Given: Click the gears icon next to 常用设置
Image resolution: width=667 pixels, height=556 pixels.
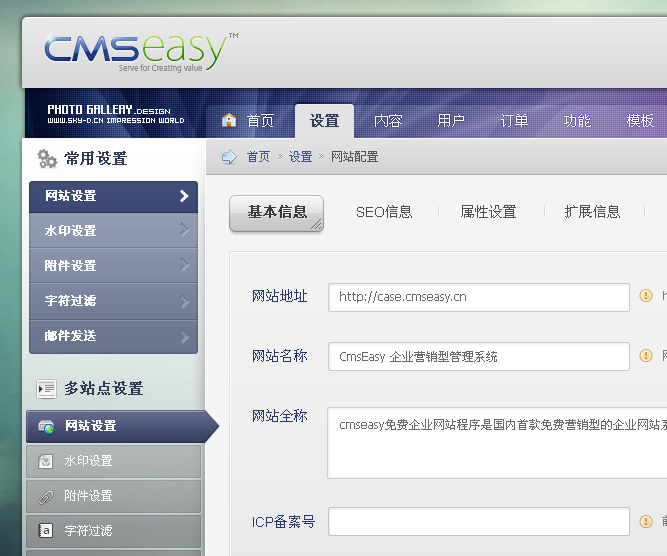Looking at the screenshot, I should [47, 159].
